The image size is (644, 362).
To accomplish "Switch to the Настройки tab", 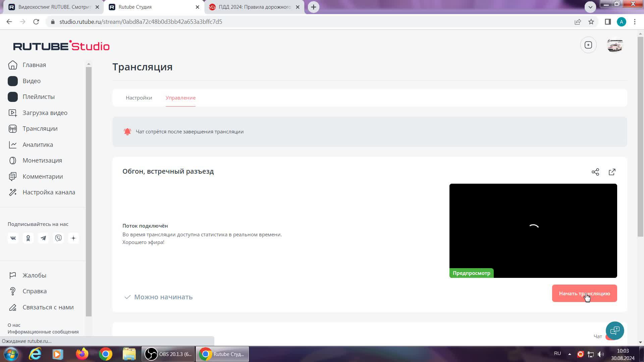I will click(139, 98).
